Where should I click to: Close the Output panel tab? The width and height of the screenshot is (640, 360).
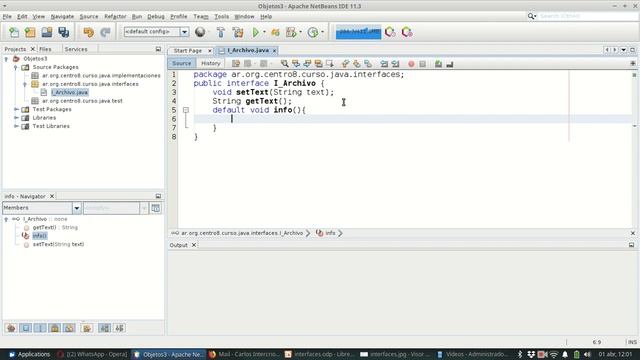pos(194,245)
